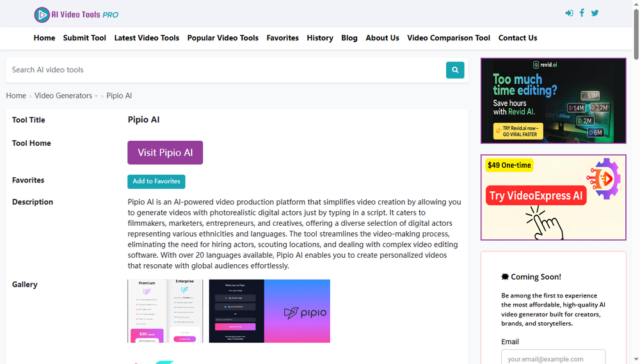Click Add to Favorites button
The image size is (640, 364).
[x=156, y=182]
